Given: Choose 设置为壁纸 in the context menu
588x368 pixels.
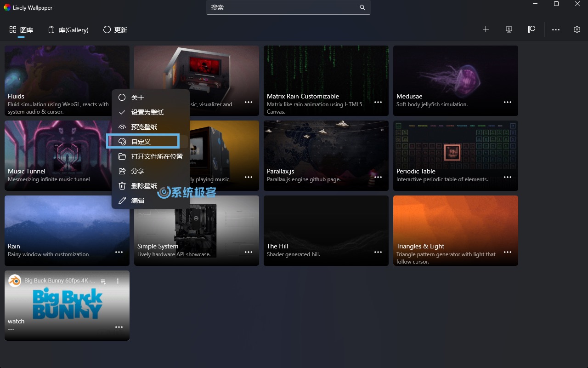Looking at the screenshot, I should (151, 112).
